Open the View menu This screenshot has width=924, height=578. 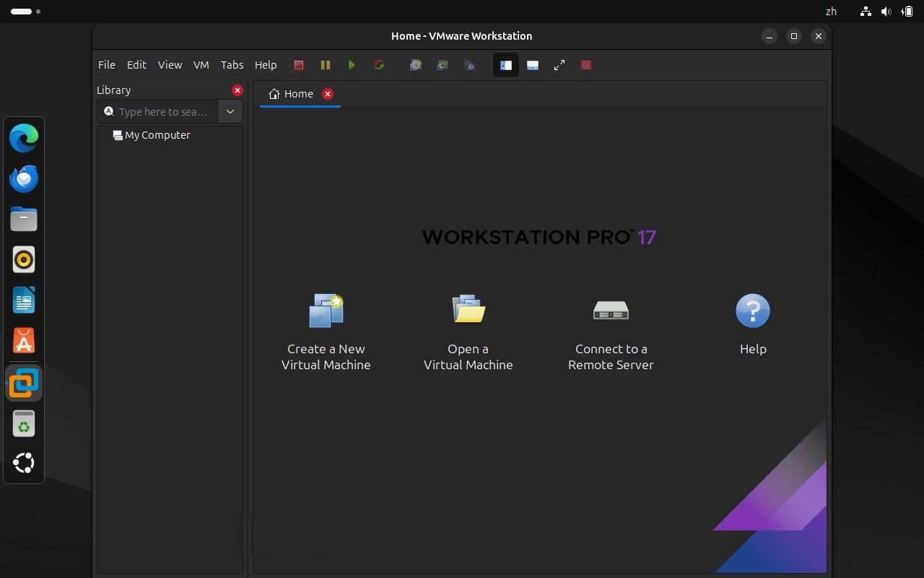pos(170,65)
